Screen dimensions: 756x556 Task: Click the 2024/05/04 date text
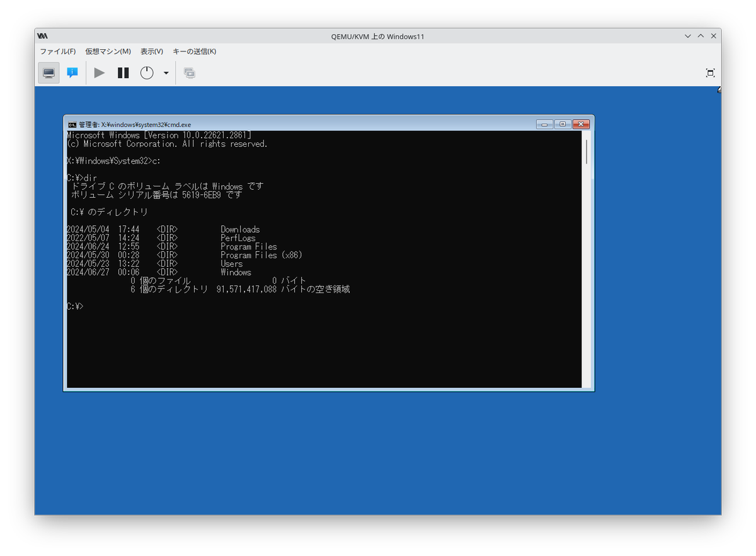tap(88, 230)
